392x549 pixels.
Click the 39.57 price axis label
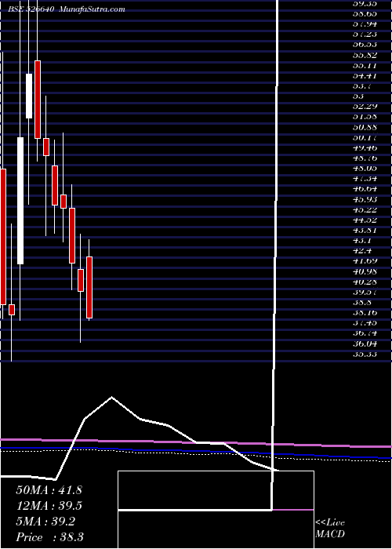(365, 293)
